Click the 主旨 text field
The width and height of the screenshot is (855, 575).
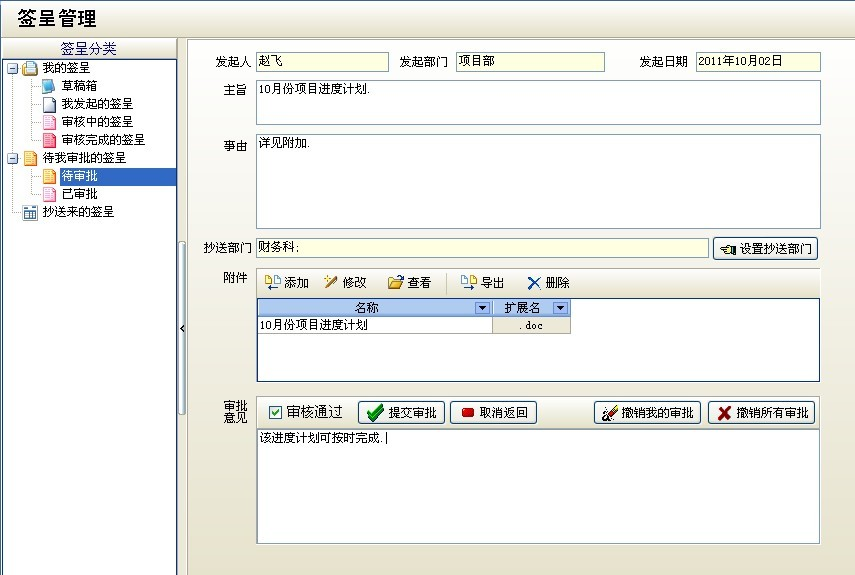[x=537, y=102]
